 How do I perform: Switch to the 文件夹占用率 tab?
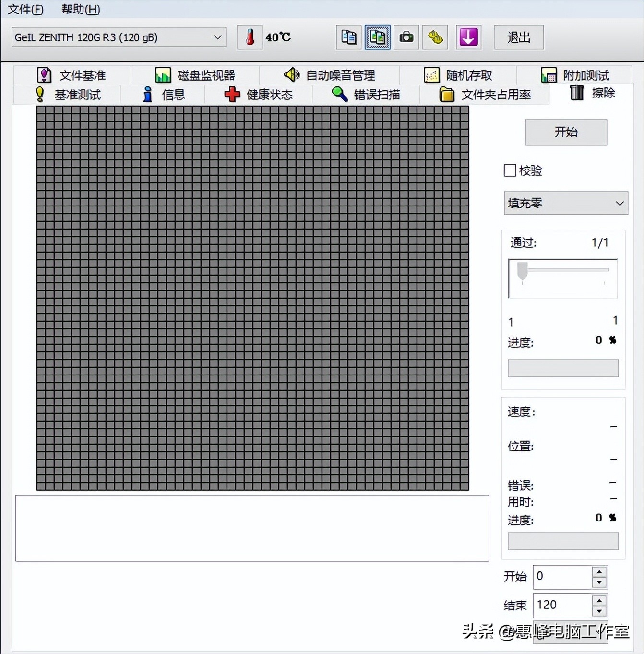(485, 95)
